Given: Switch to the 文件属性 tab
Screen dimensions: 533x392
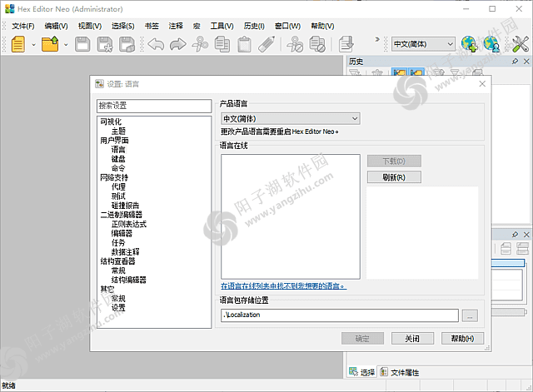Looking at the screenshot, I should click(400, 372).
